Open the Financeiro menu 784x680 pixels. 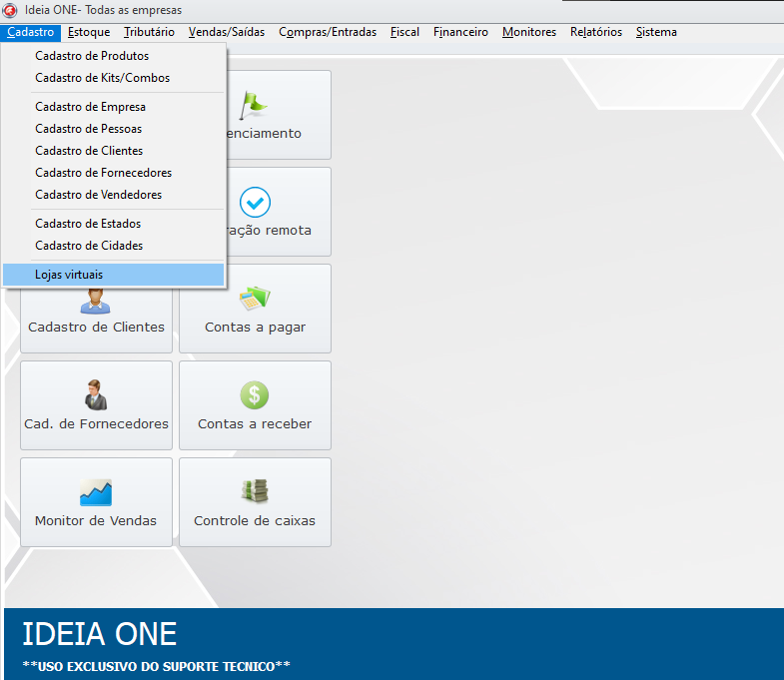click(460, 32)
